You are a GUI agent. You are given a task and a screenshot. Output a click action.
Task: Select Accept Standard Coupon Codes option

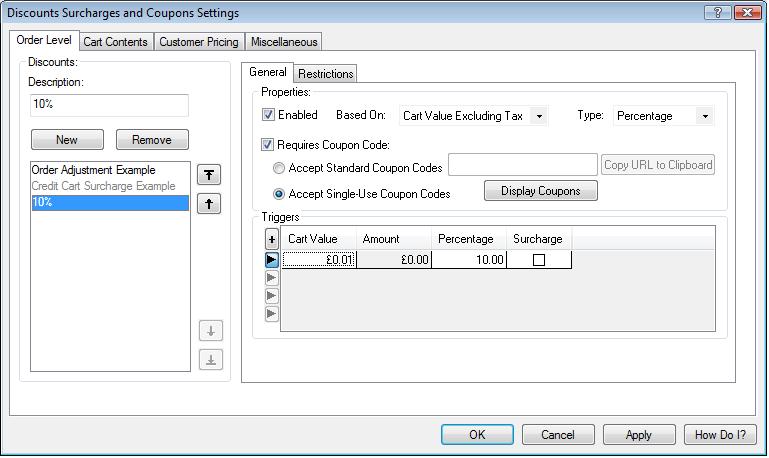(279, 168)
